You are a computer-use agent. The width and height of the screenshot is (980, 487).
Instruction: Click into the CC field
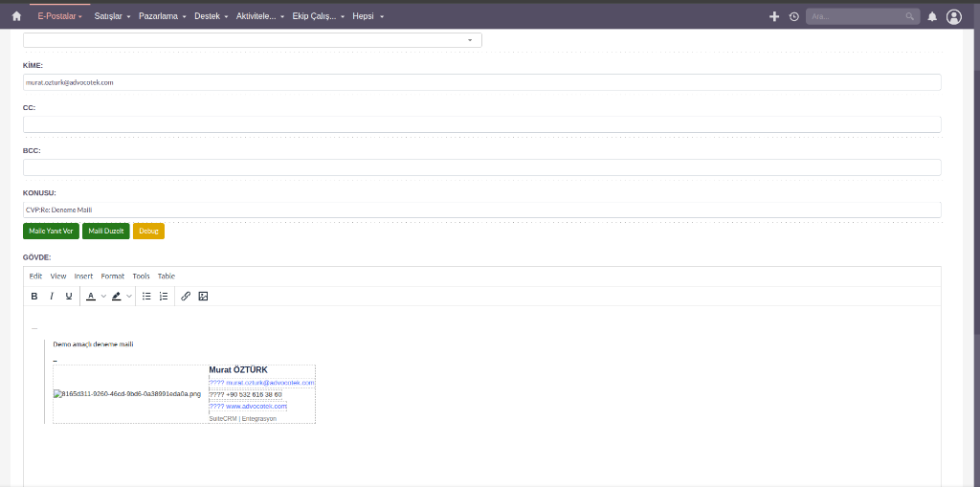[x=482, y=124]
